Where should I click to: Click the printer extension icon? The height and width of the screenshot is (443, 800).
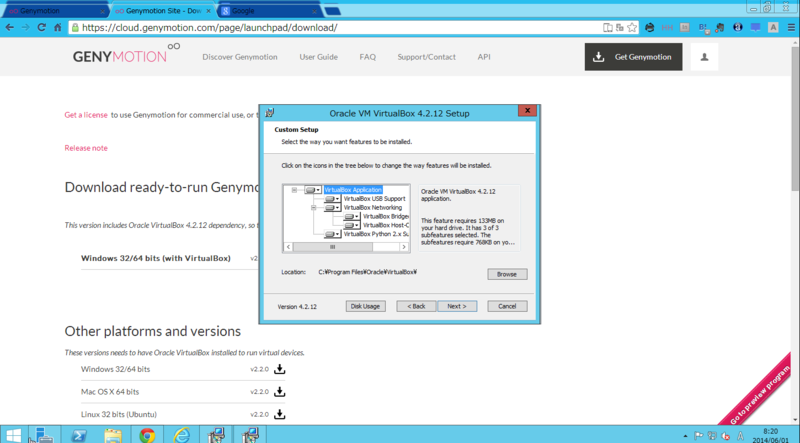click(649, 28)
